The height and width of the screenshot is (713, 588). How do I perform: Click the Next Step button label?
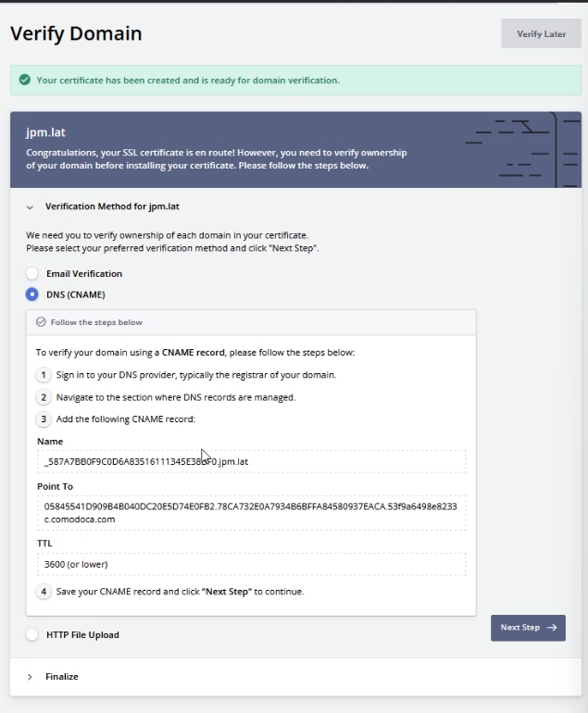pyautogui.click(x=519, y=628)
